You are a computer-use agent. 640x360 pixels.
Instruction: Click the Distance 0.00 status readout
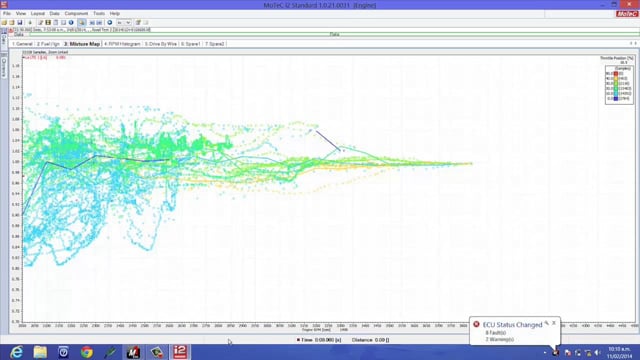click(x=370, y=340)
